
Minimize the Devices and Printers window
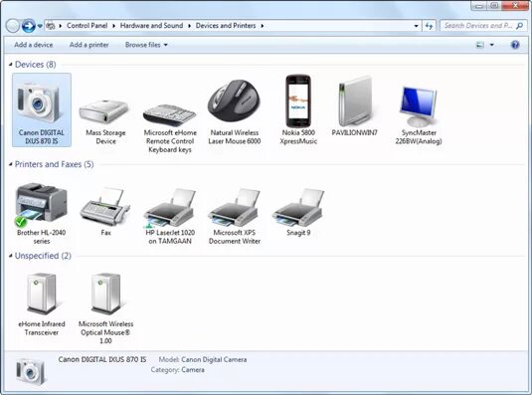(479, 5)
